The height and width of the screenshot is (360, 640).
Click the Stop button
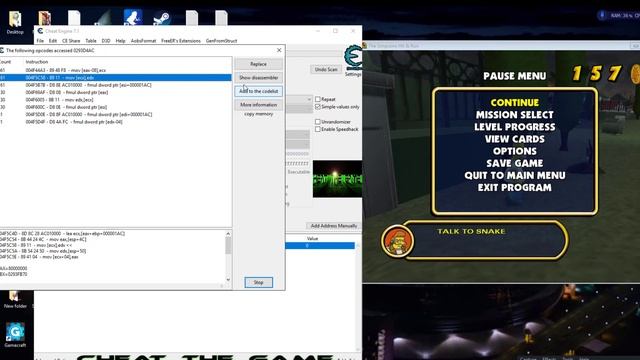[x=258, y=282]
